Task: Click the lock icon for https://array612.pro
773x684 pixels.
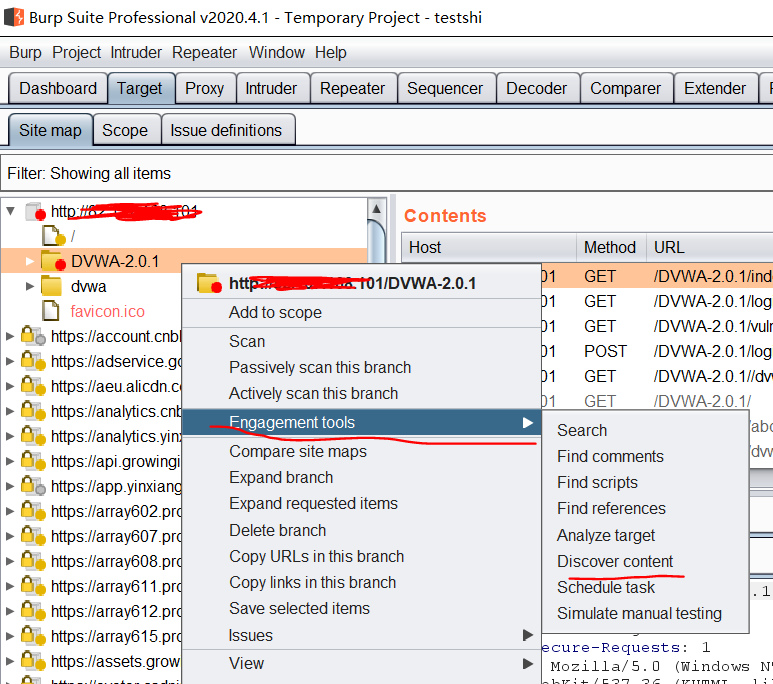Action: tap(33, 611)
